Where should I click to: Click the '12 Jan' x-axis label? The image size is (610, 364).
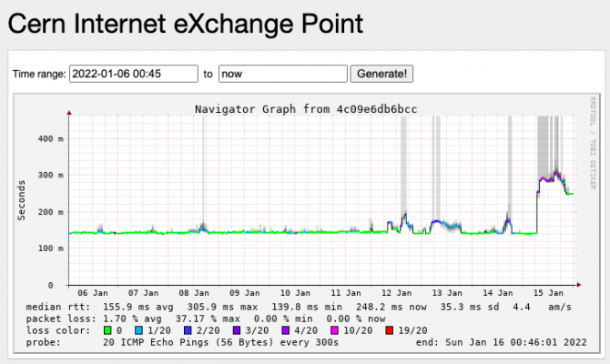click(396, 293)
